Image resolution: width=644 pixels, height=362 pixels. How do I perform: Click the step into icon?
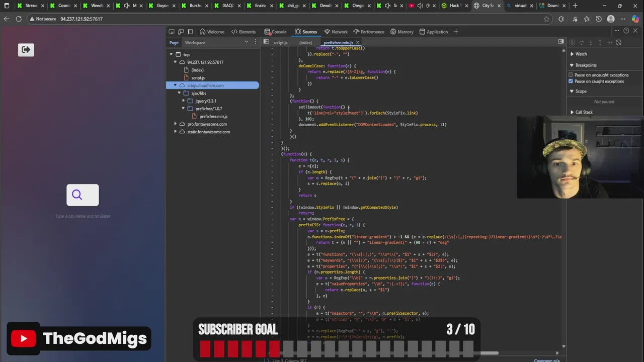[x=591, y=42]
